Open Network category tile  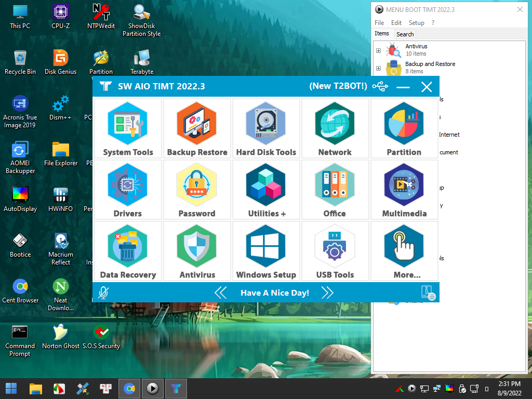335,128
